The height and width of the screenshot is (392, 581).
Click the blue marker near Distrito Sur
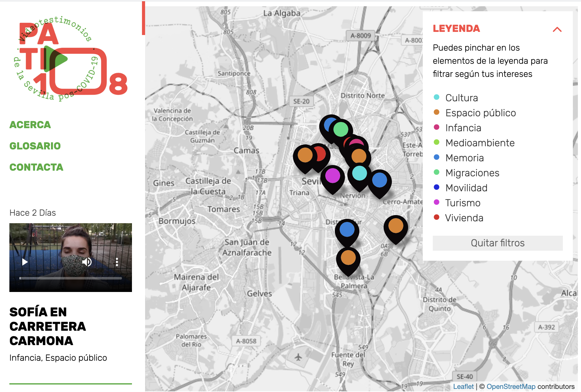point(347,230)
